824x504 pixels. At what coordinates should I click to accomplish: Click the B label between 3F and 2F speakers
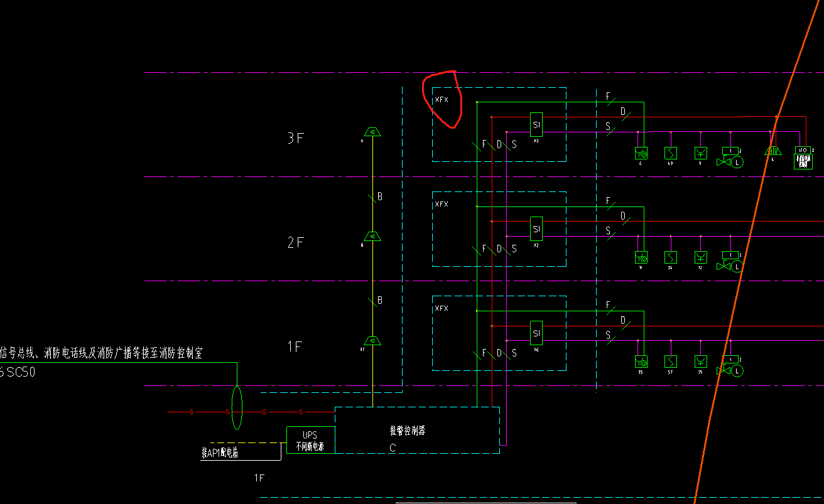[x=380, y=196]
